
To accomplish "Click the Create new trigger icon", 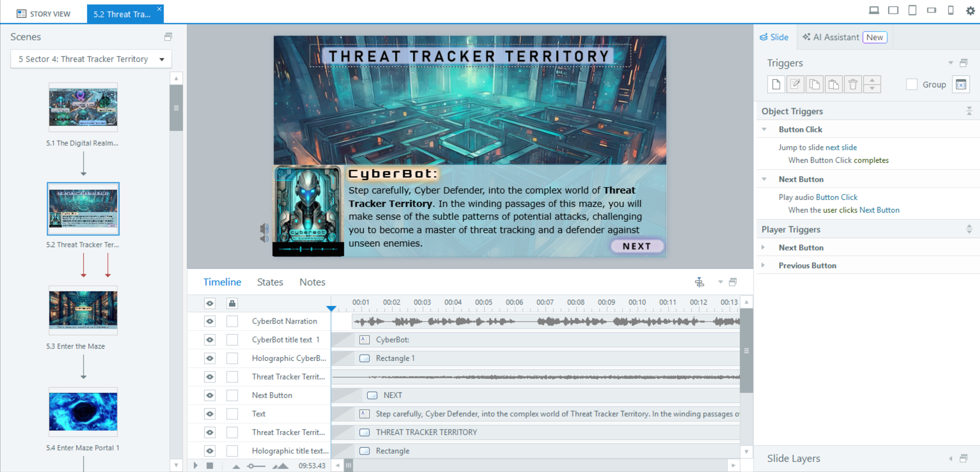I will [776, 84].
